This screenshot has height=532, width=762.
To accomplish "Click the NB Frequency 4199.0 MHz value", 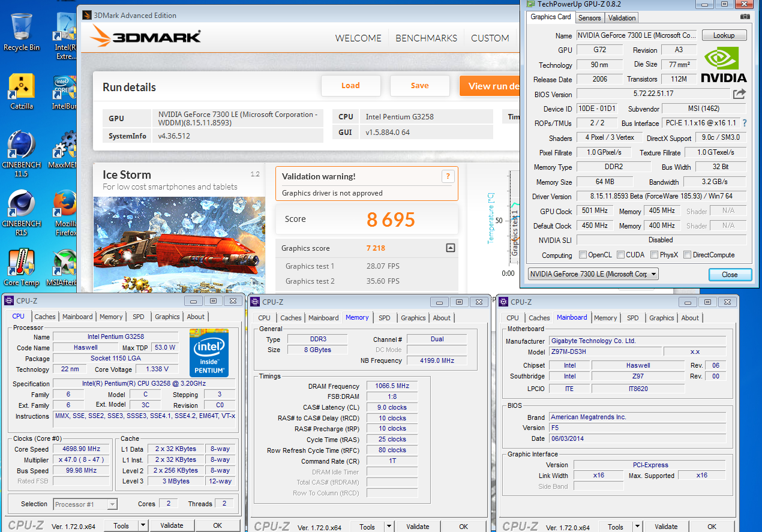I will [x=436, y=360].
